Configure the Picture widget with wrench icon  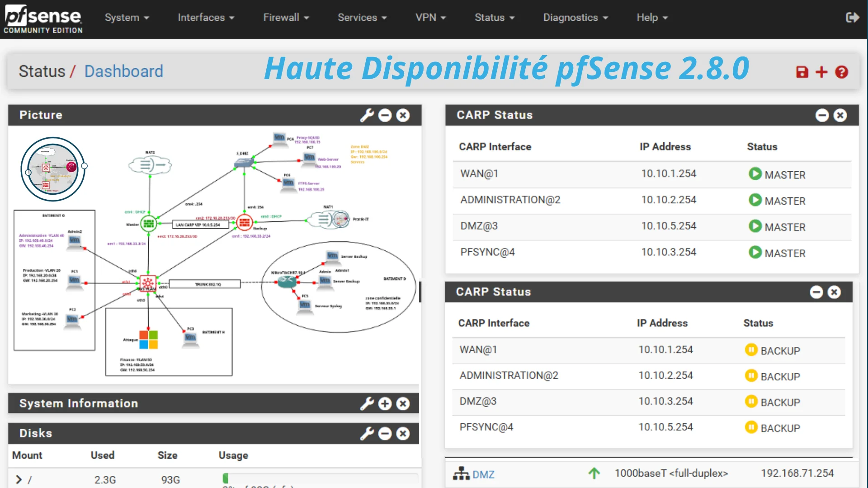pos(367,115)
